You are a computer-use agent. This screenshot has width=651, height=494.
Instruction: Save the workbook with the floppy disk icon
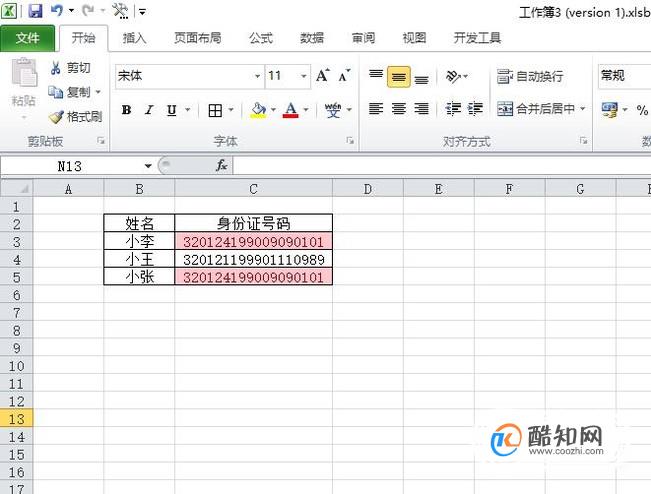coord(35,11)
